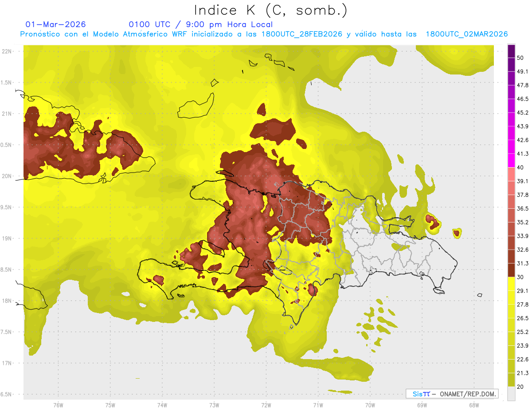Click the 'Pronóstico con el Modelo Atmosférico WRF' line
The image size is (532, 411).
coord(263,34)
